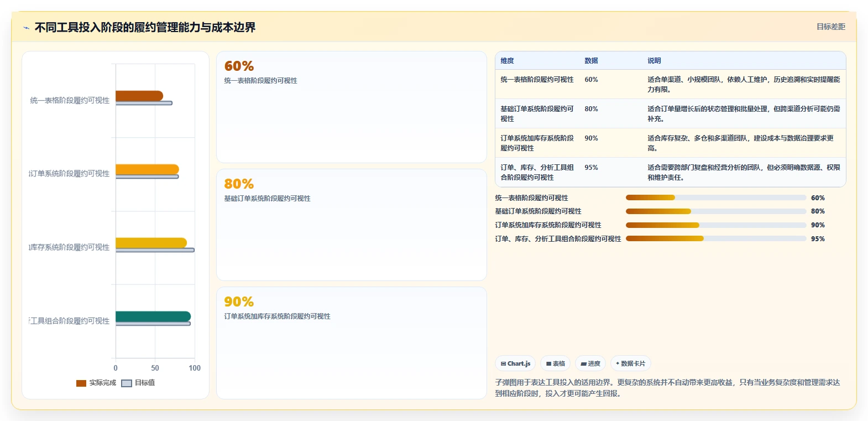The image size is (868, 421).
Task: Click the teal actual bar for 工具组合阶段 in chart
Action: [153, 316]
